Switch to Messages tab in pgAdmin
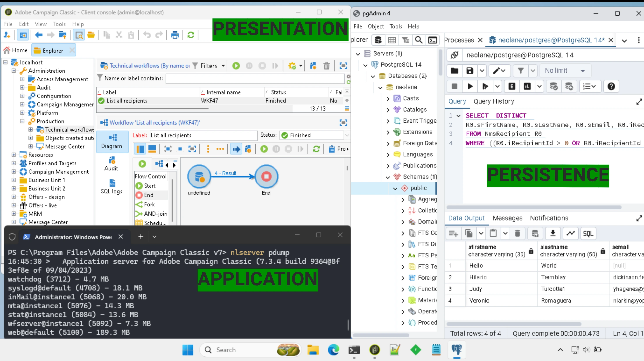Screen dimensions: 644x361 (507, 218)
